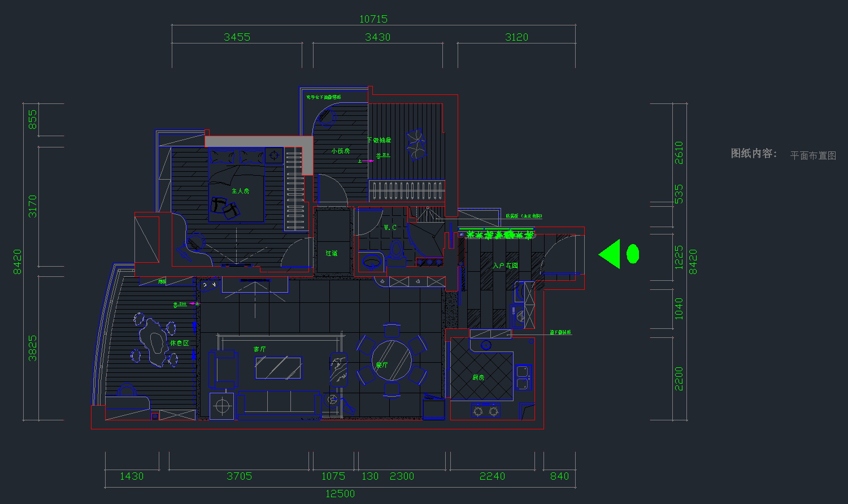848x504 pixels.
Task: Pick the three-seat sofa in the living room
Action: point(279,403)
